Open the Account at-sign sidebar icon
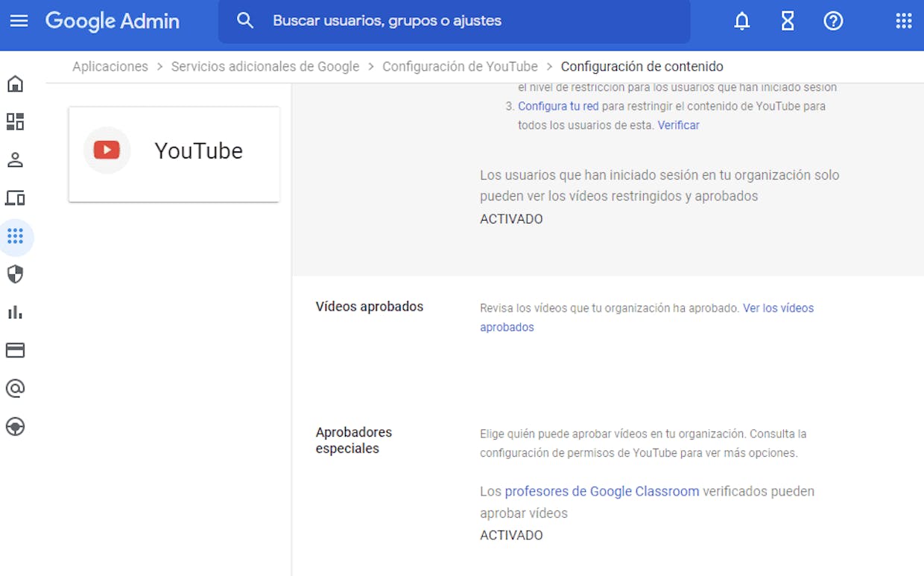The height and width of the screenshot is (576, 924). [x=15, y=388]
